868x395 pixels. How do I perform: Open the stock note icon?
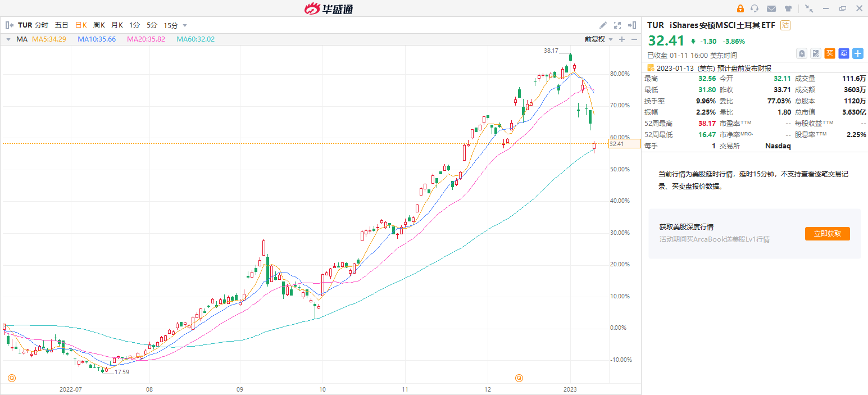816,53
